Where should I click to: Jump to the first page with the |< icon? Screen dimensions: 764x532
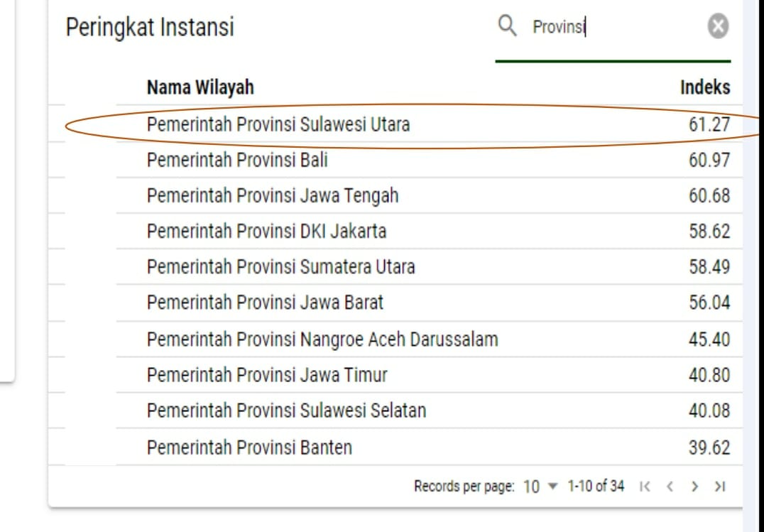pyautogui.click(x=645, y=487)
